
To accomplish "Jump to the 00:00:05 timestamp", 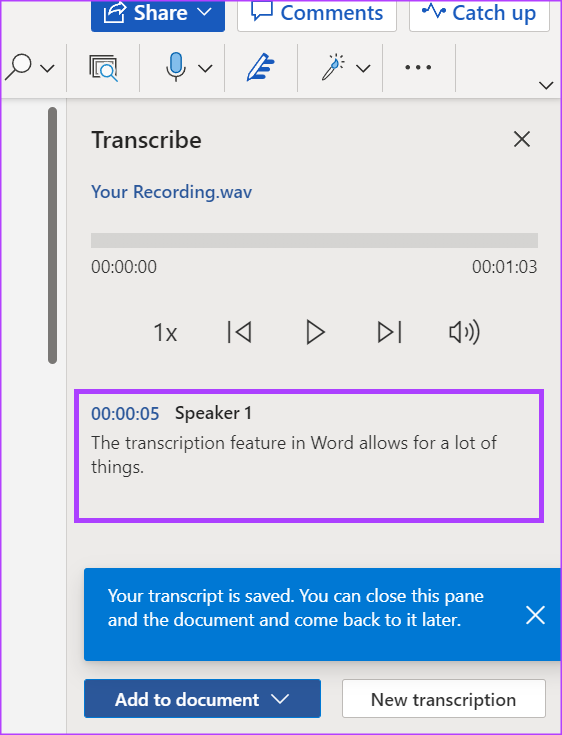I will 125,413.
